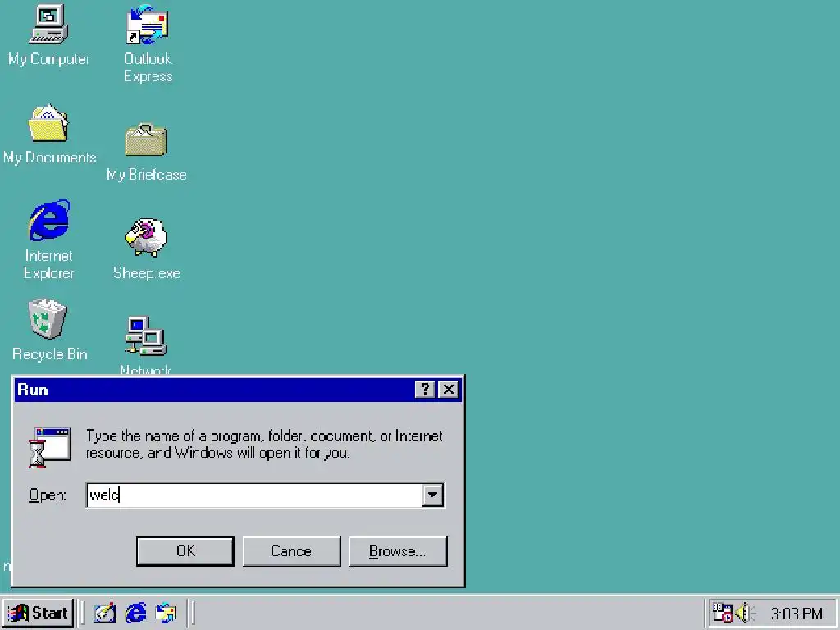The image size is (840, 630).
Task: Click the 'My Computer' icon label
Action: [48, 59]
